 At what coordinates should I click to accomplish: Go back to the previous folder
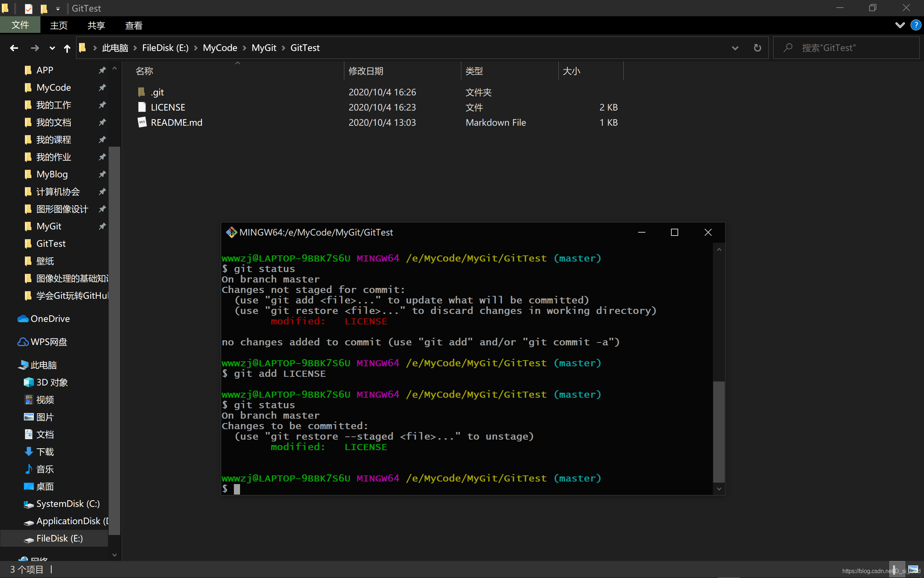pyautogui.click(x=14, y=48)
